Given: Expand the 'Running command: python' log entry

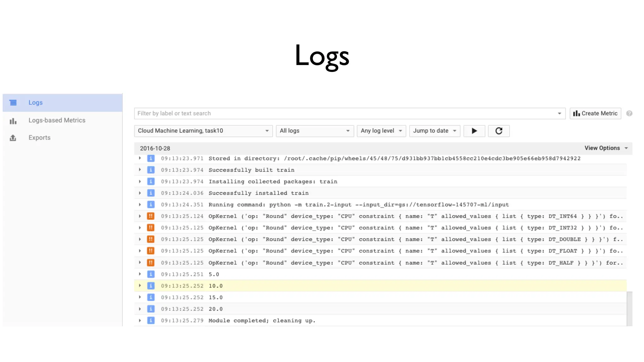Looking at the screenshot, I should pos(140,205).
